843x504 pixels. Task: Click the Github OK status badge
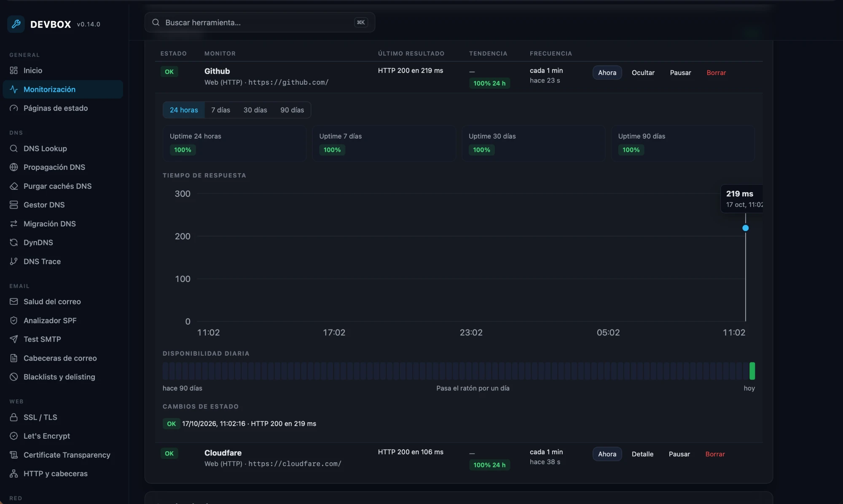pyautogui.click(x=169, y=72)
